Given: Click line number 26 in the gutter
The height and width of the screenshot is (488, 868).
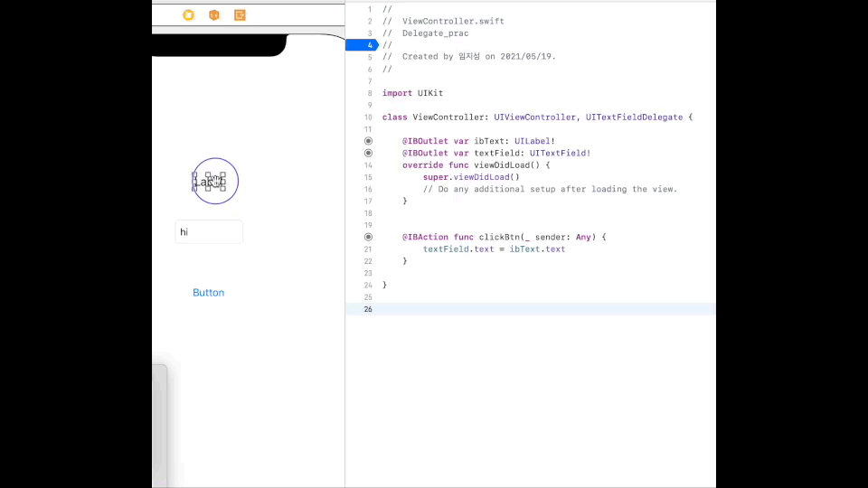Looking at the screenshot, I should click(x=368, y=309).
